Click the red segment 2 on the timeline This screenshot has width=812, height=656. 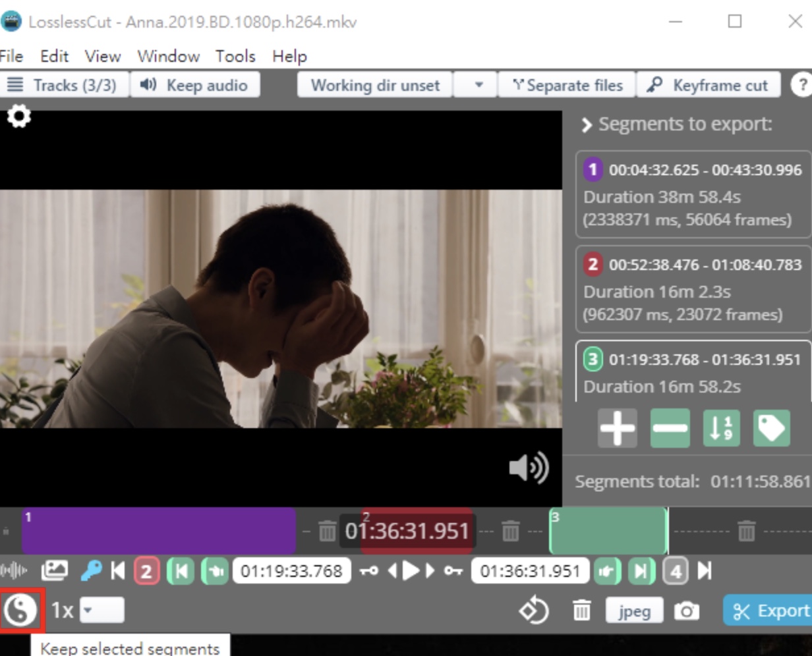tap(417, 530)
